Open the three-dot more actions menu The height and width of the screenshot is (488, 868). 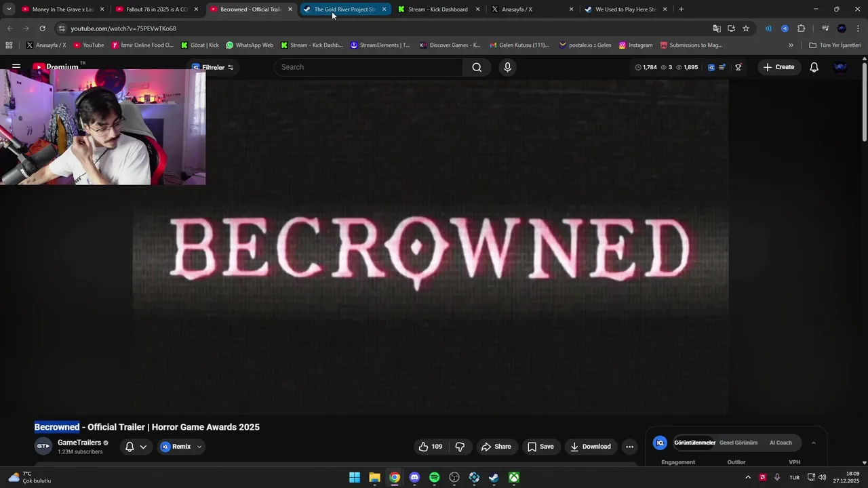pos(629,447)
